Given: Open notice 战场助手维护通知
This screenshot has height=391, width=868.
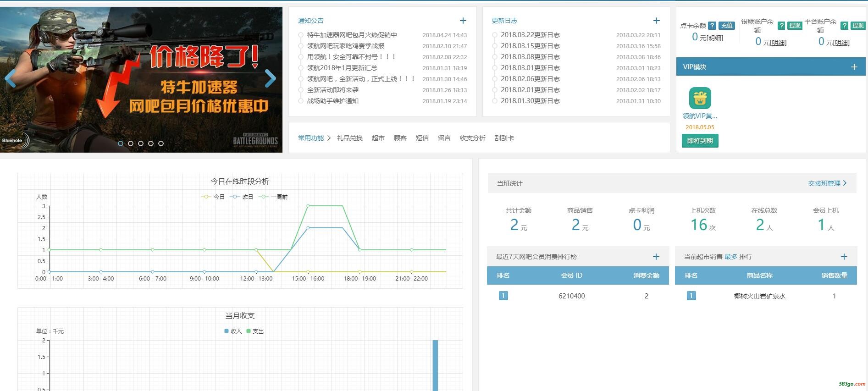Looking at the screenshot, I should coord(333,101).
